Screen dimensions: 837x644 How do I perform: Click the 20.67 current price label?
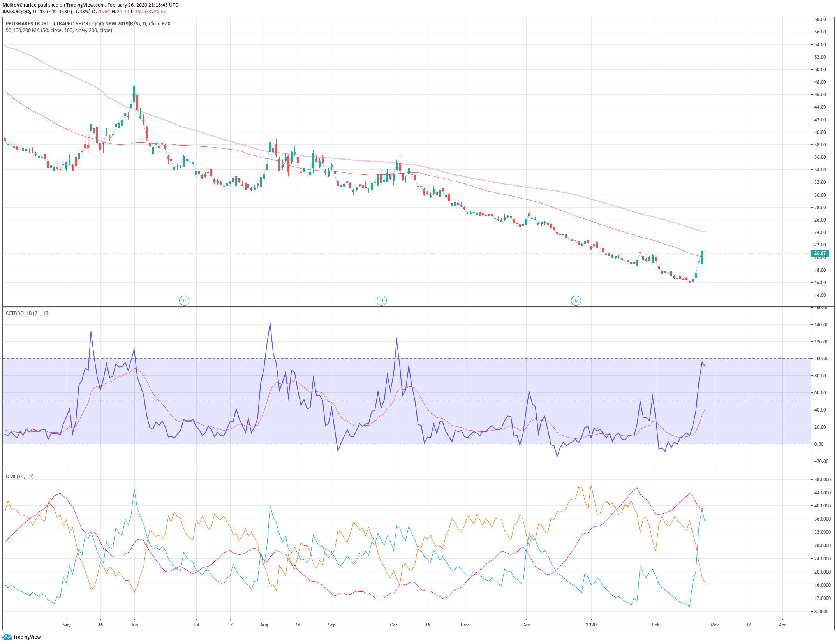pyautogui.click(x=820, y=253)
